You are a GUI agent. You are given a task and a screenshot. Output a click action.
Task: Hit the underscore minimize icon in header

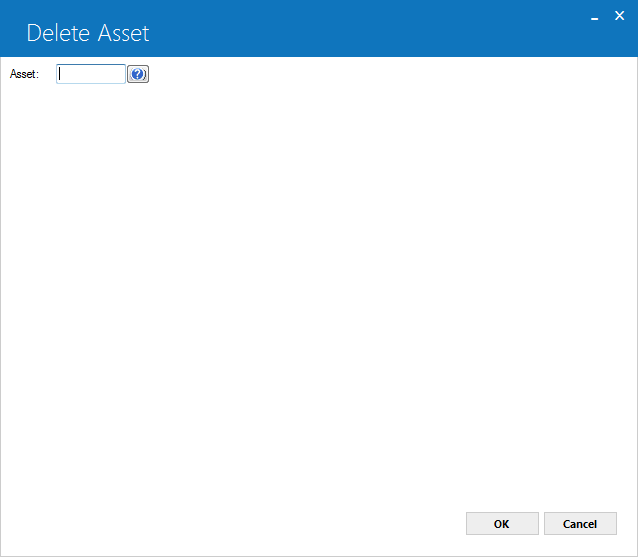pos(594,17)
